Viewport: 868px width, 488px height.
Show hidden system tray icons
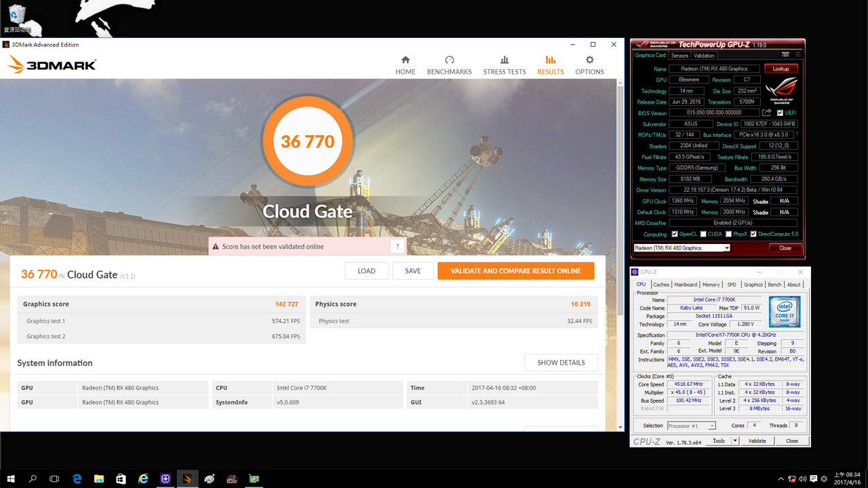781,479
